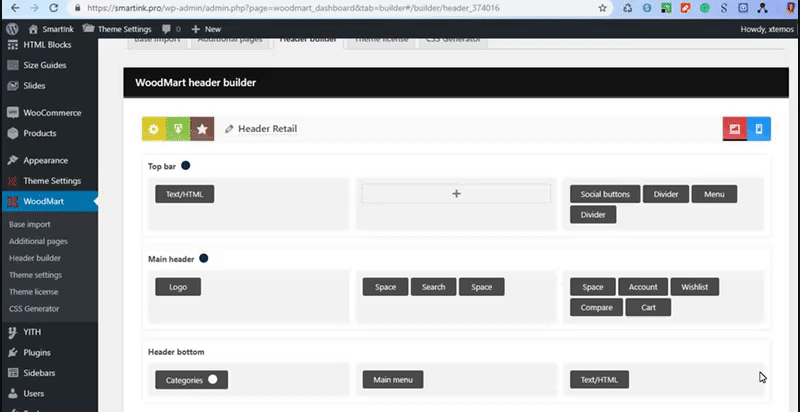Open CSS Generator submenu link
The image size is (800, 412).
(34, 308)
